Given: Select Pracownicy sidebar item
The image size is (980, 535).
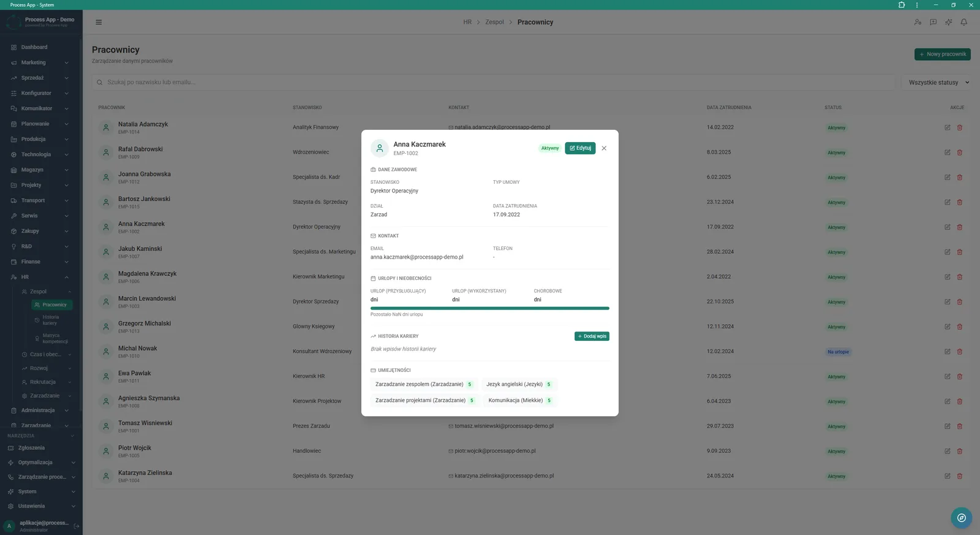Looking at the screenshot, I should coord(53,305).
